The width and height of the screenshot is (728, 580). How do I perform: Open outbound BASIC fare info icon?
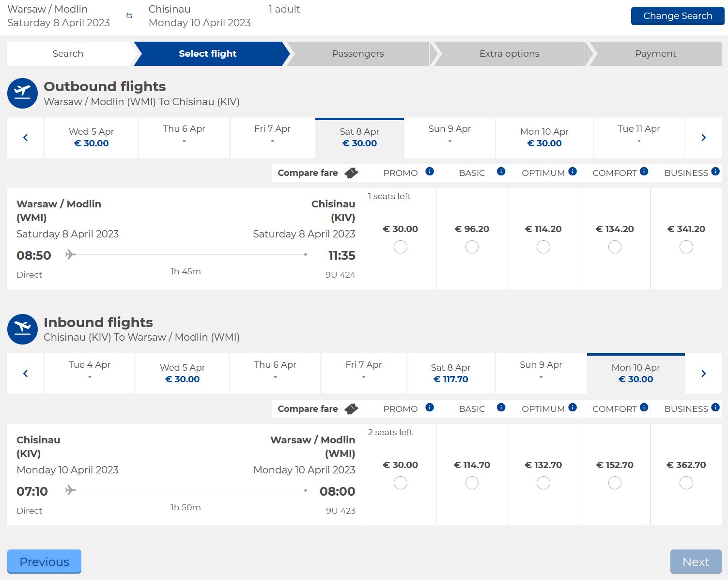coord(501,171)
